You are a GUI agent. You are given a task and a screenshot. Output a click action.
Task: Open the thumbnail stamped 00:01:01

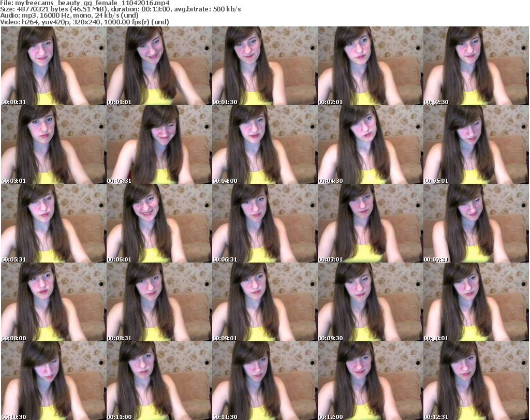coord(159,66)
